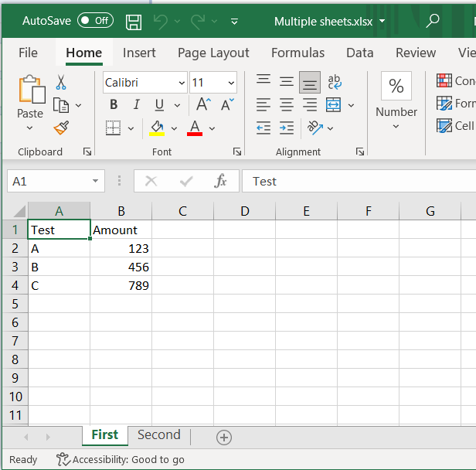This screenshot has width=476, height=470.
Task: Open the font name Calibri dropdown
Action: click(x=182, y=83)
